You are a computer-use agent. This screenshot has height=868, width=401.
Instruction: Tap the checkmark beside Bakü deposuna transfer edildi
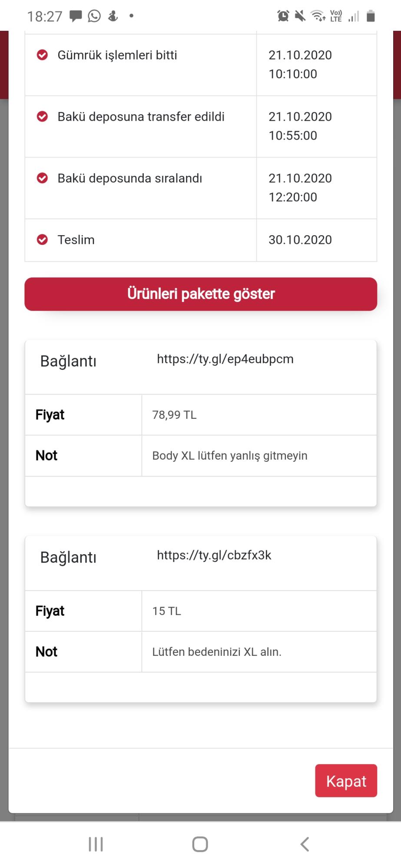point(42,117)
